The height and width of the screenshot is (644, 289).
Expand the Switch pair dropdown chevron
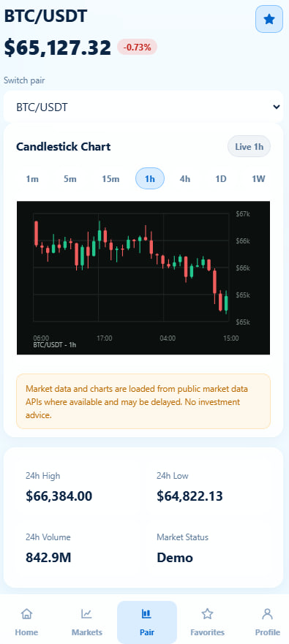pos(277,107)
